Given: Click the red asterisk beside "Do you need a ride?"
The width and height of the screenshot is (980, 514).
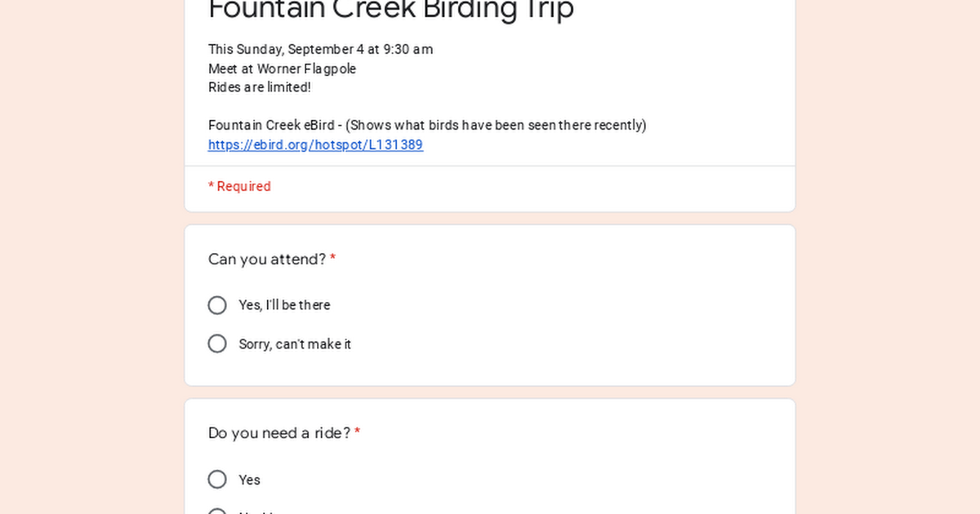Looking at the screenshot, I should click(357, 433).
